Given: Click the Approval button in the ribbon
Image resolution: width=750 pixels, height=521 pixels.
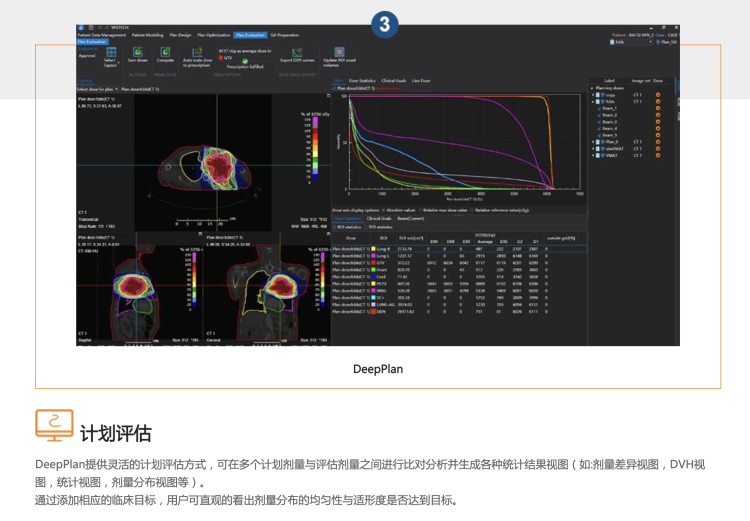Looking at the screenshot, I should 87,55.
